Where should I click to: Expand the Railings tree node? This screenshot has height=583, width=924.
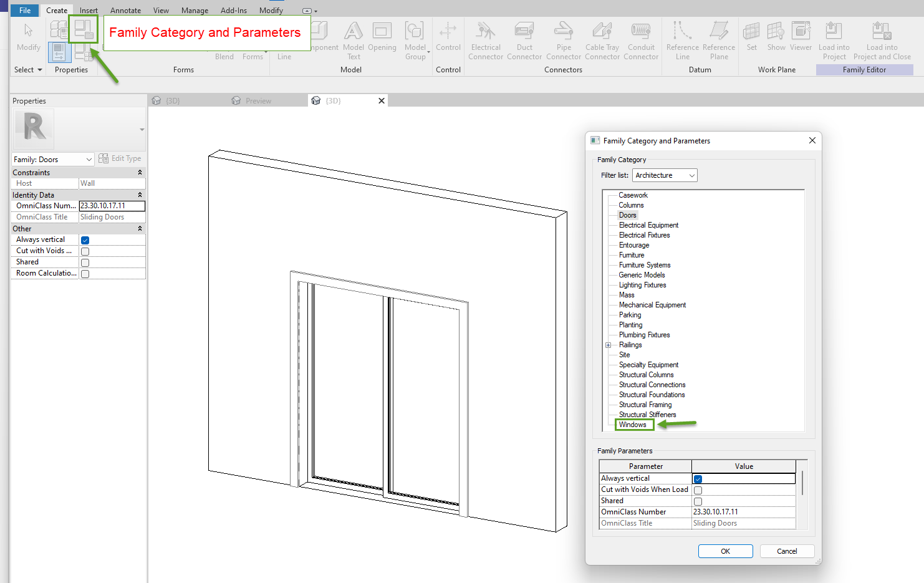608,345
